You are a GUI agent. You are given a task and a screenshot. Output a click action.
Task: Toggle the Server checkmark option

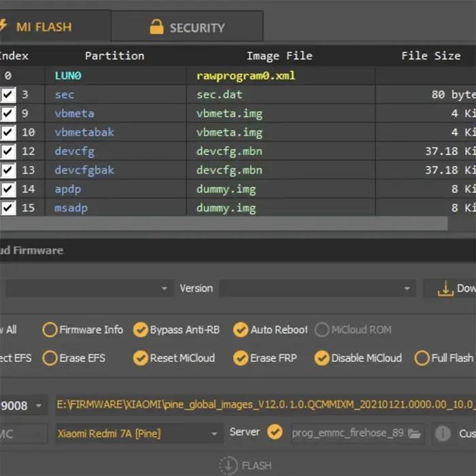tap(275, 432)
